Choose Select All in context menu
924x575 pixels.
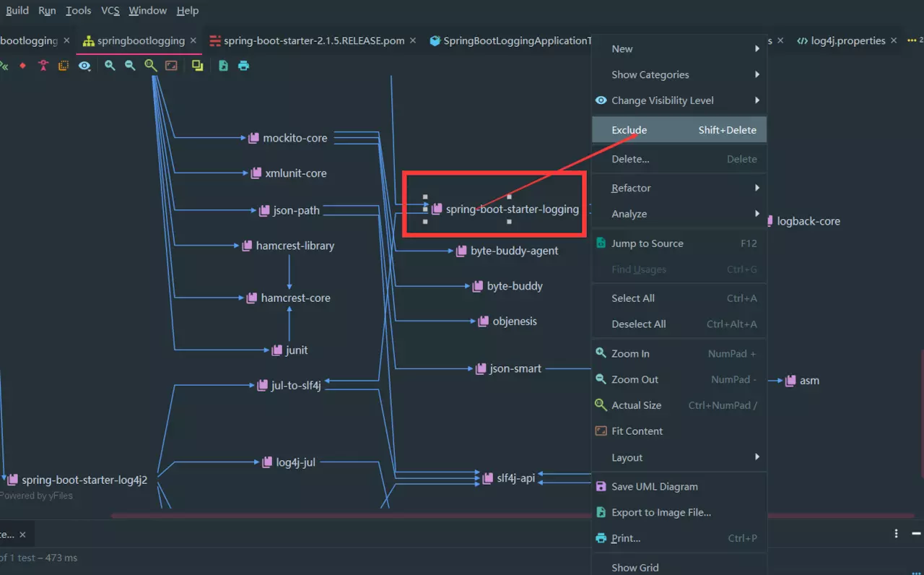pyautogui.click(x=679, y=298)
